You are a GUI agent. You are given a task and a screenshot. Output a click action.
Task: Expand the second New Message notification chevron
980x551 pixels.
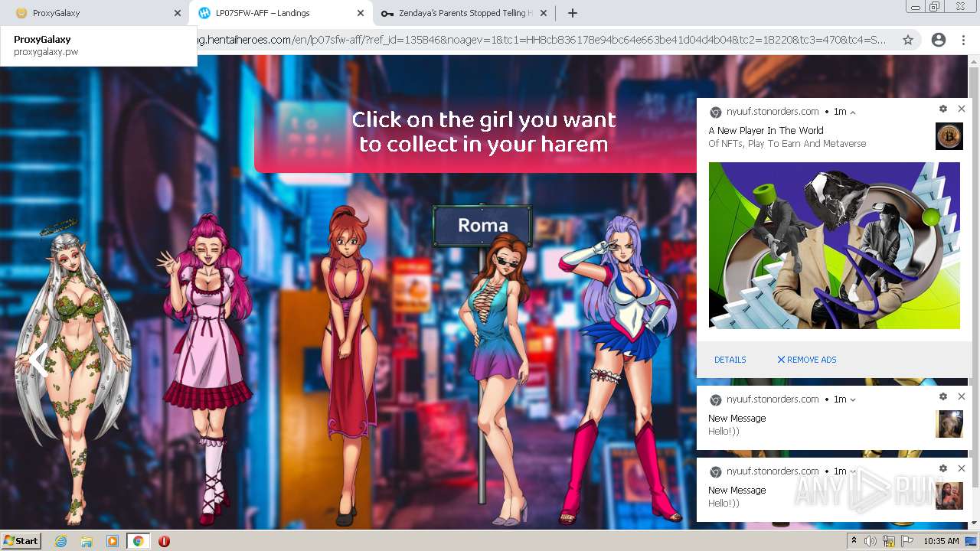pyautogui.click(x=853, y=471)
